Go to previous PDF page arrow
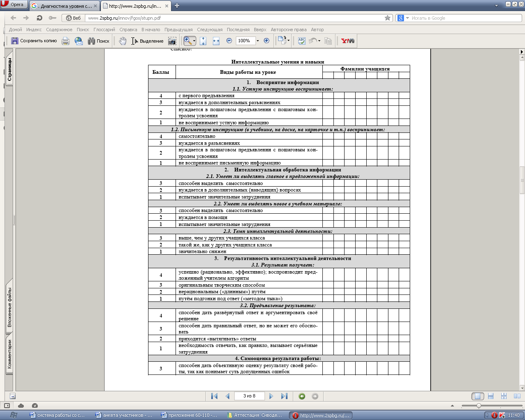This screenshot has width=525, height=420. pyautogui.click(x=228, y=396)
